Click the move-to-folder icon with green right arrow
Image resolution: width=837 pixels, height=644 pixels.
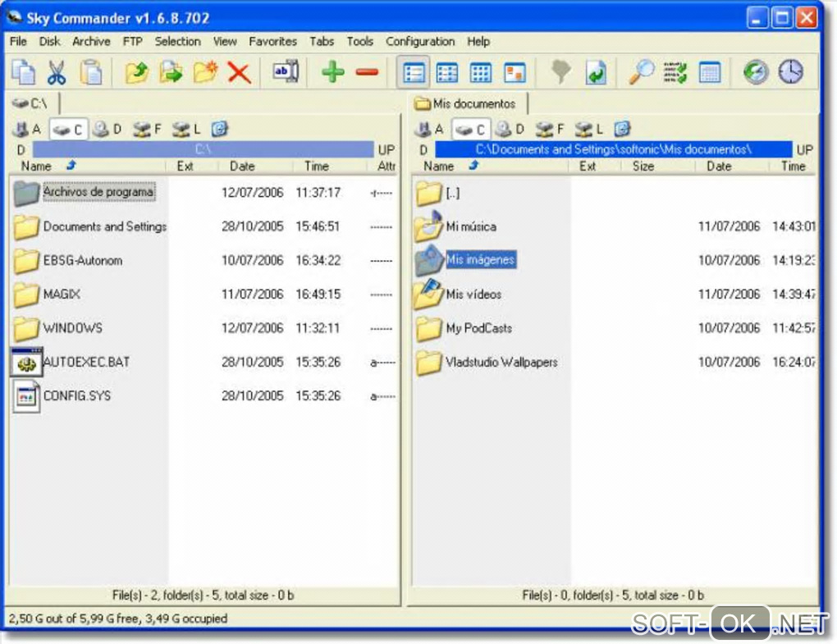(171, 72)
